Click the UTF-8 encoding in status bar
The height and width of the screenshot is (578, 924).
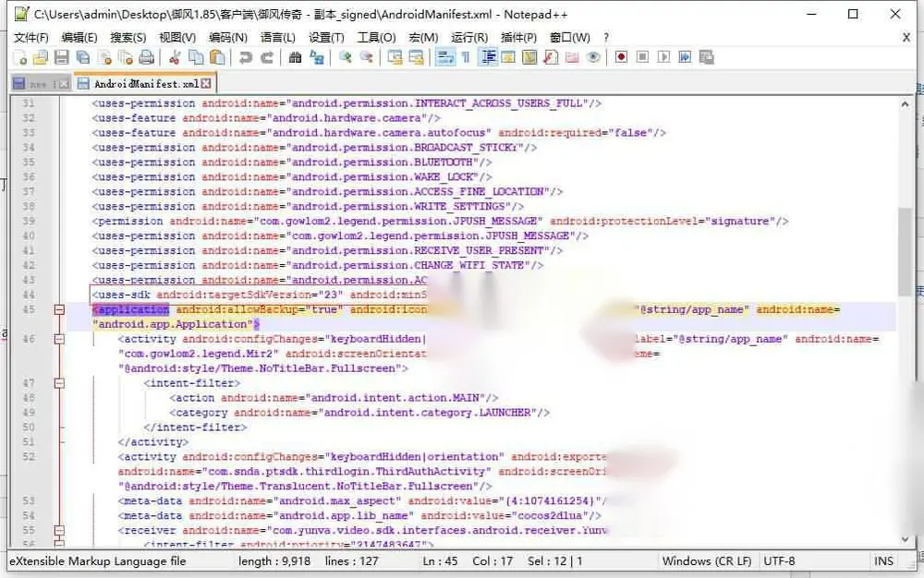[779, 561]
